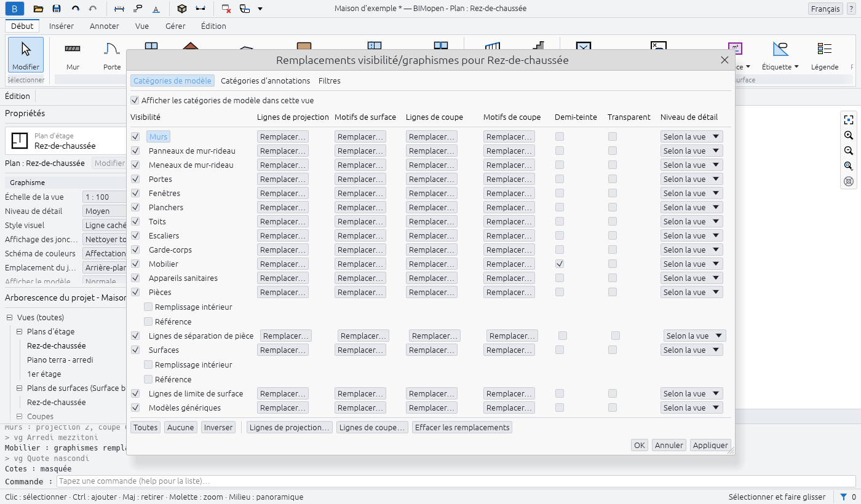
Task: Check Remplissage intérieur under Pièces
Action: 148,307
